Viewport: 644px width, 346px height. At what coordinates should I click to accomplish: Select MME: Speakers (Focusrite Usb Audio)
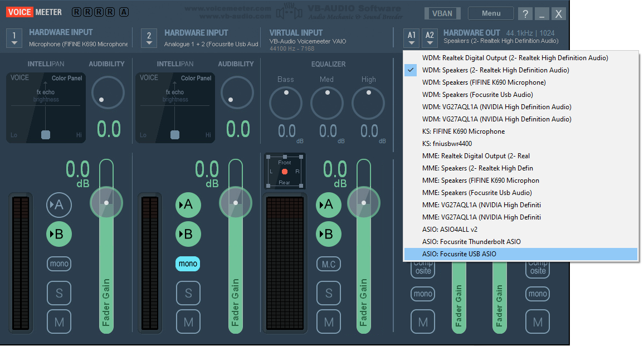[x=521, y=193]
